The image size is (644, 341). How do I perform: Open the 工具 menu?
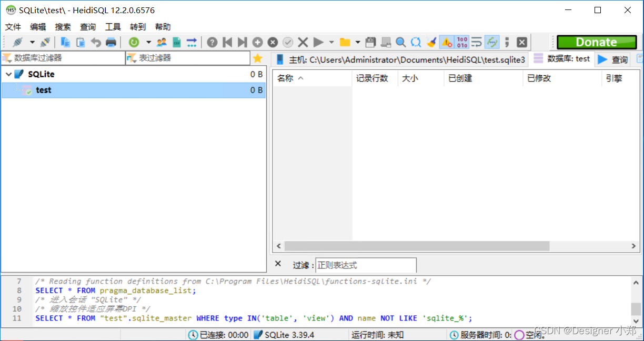coord(113,27)
